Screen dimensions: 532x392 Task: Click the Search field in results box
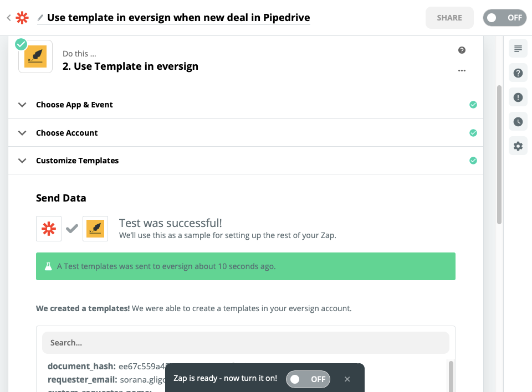pos(245,343)
